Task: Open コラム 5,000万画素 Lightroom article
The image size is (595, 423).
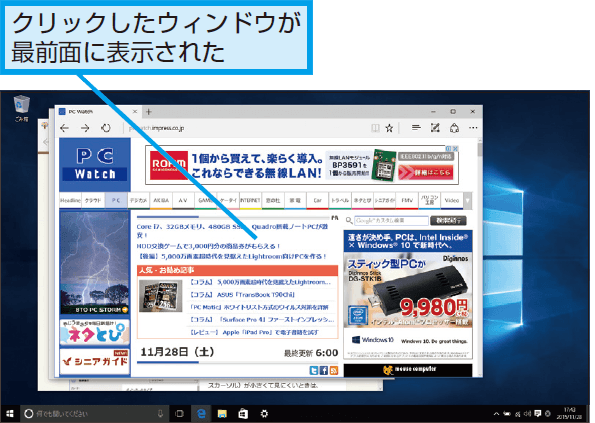Action: coord(260,282)
